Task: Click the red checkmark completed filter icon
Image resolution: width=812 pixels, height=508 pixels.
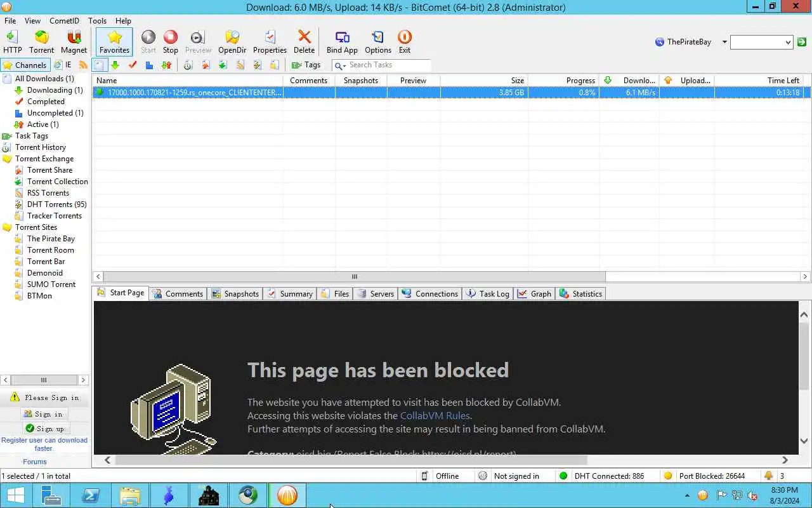Action: tap(133, 65)
